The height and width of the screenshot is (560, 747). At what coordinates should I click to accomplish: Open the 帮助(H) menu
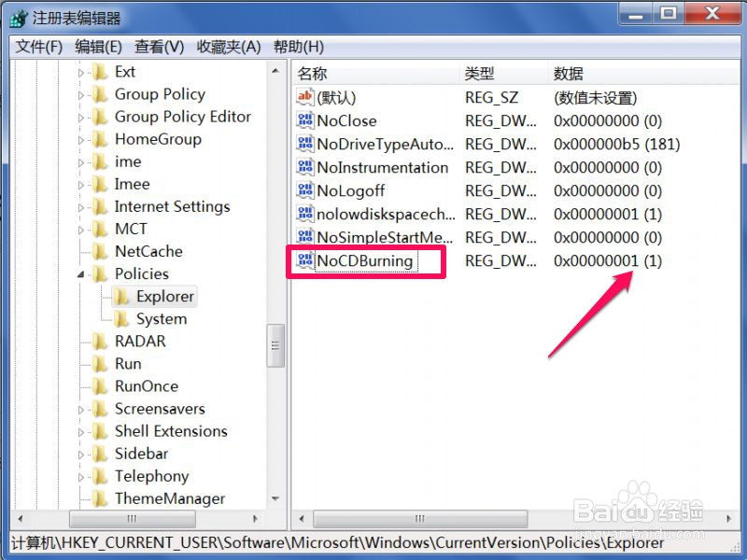point(298,47)
